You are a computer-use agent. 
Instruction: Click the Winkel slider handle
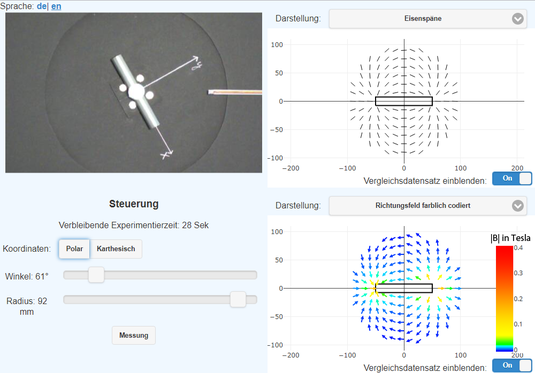(96, 275)
